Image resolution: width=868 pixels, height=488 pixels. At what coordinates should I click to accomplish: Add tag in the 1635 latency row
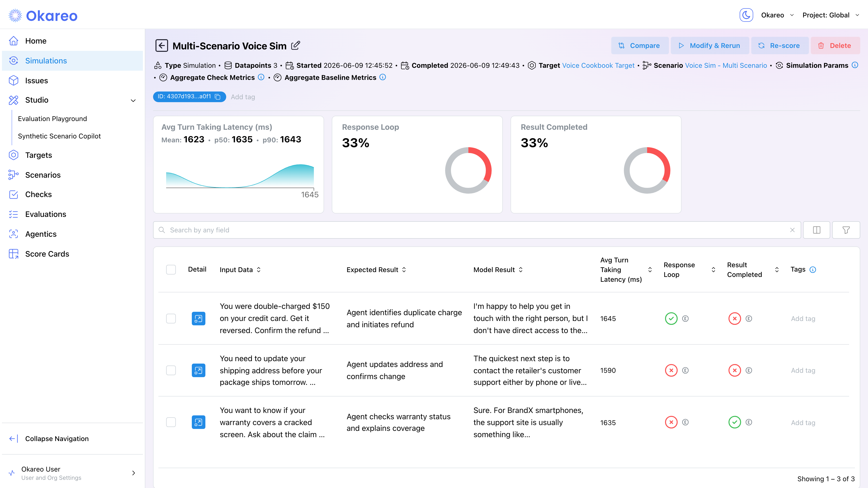pos(803,423)
